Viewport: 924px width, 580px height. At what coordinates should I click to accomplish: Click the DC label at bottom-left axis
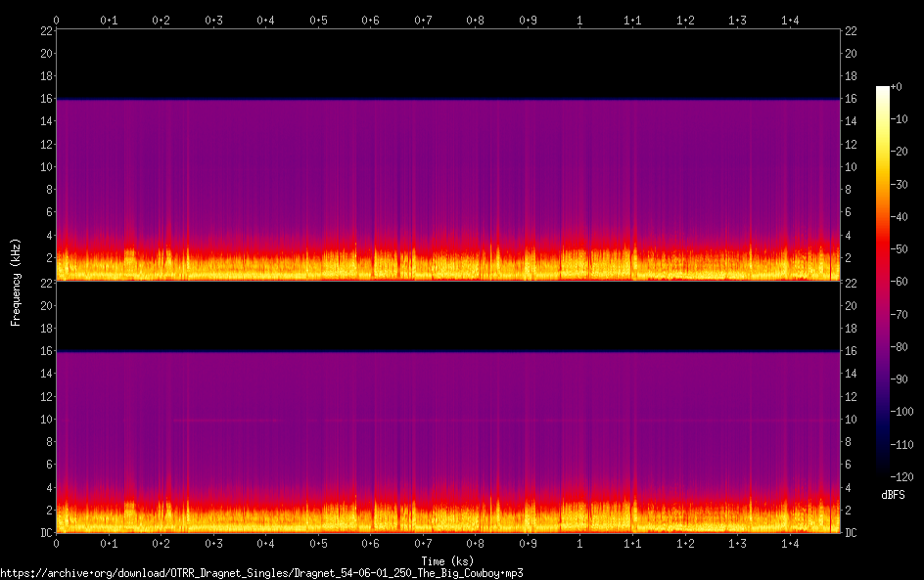point(43,533)
